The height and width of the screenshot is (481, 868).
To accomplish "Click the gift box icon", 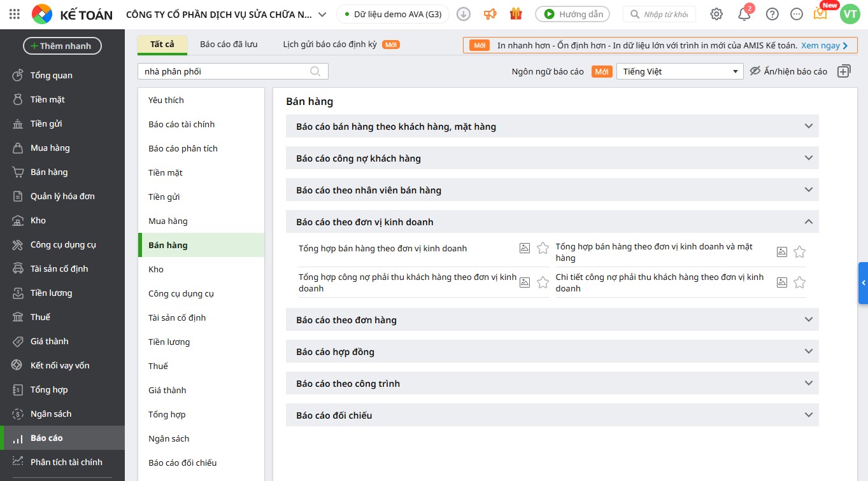I will pos(516,13).
